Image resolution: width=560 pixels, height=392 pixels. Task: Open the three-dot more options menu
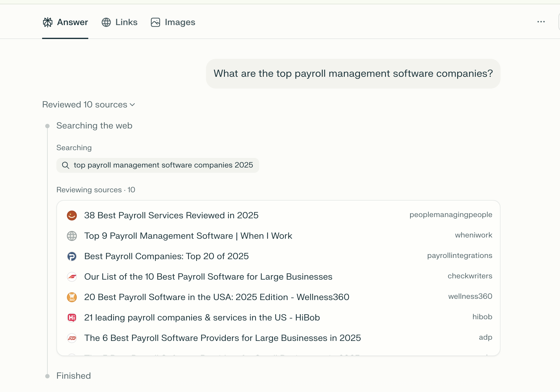(x=541, y=22)
